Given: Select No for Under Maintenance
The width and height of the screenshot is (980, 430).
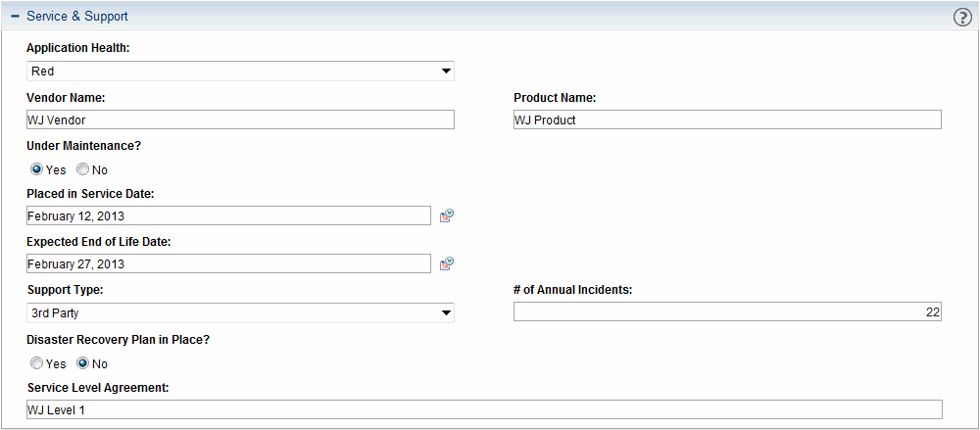Looking at the screenshot, I should (83, 169).
